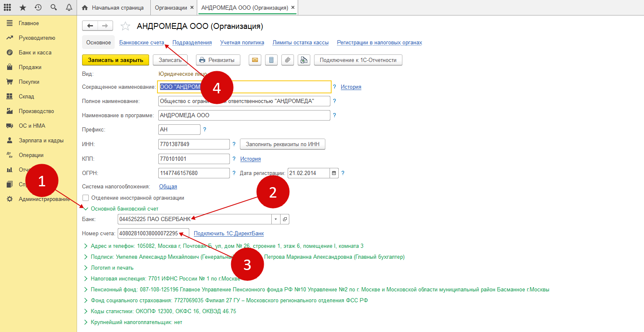The width and height of the screenshot is (644, 332).
Task: Select the Основное form tab
Action: tap(98, 43)
